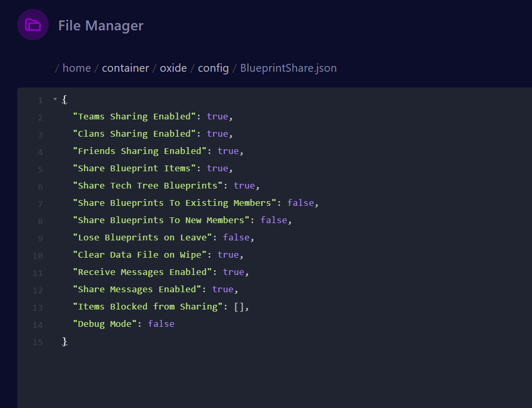
Task: Navigate to the container folder breadcrumb
Action: [125, 68]
